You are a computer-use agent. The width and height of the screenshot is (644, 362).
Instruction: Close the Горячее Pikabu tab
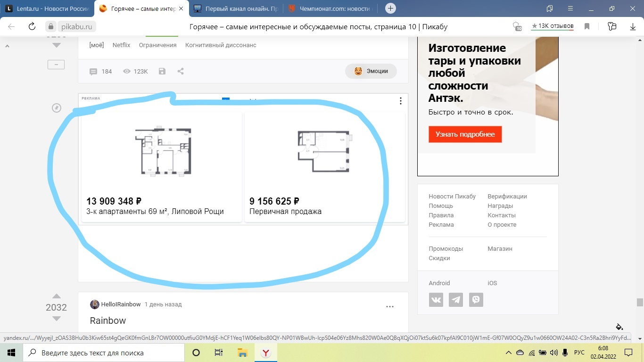pyautogui.click(x=182, y=8)
